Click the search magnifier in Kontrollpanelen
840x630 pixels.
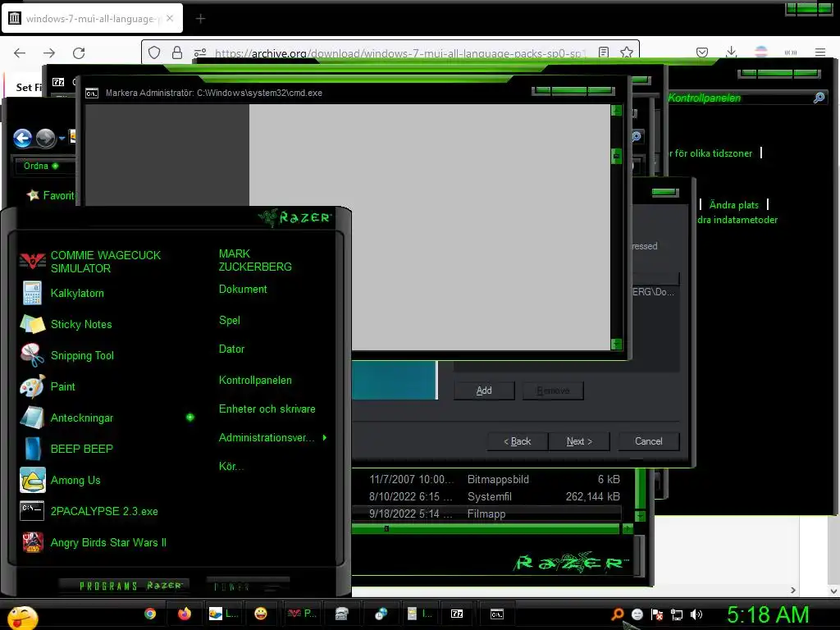pyautogui.click(x=819, y=98)
